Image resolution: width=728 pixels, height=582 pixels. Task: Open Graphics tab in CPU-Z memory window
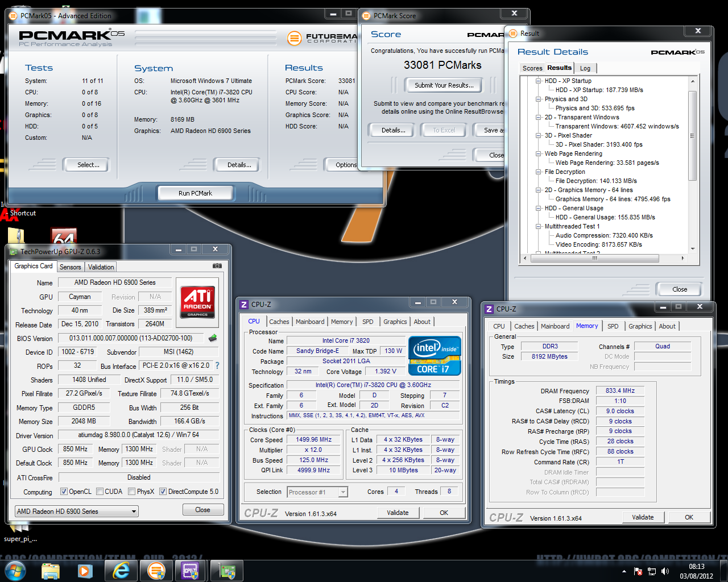pos(640,326)
